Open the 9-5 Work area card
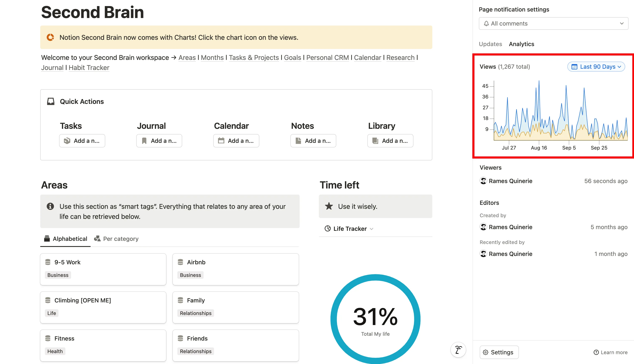This screenshot has width=634, height=364. pos(103,269)
